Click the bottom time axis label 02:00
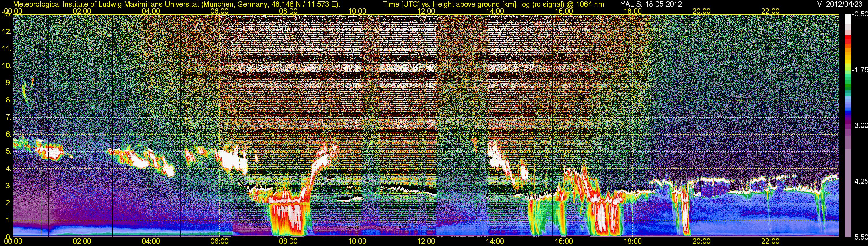The width and height of the screenshot is (868, 246). 82,241
